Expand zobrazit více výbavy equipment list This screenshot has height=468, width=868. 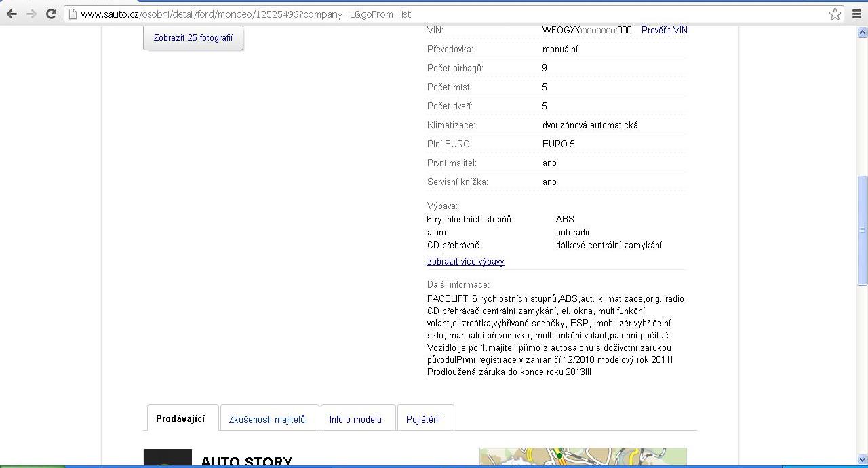click(x=465, y=261)
